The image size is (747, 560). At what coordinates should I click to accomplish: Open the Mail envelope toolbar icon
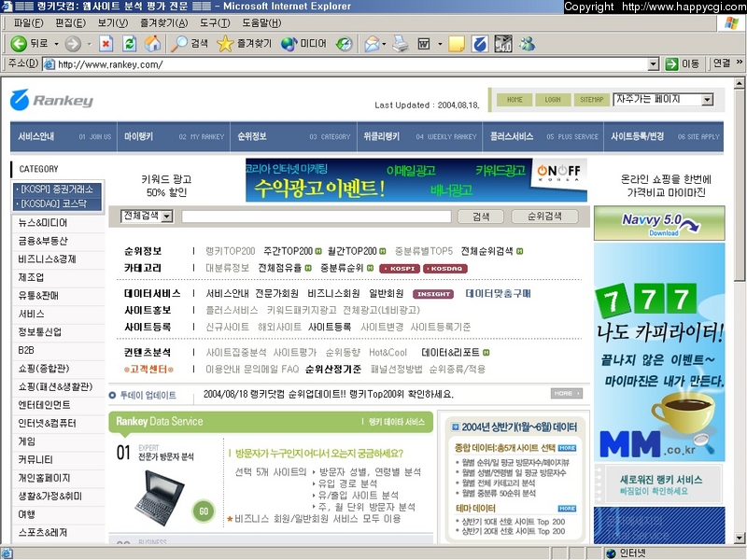(x=372, y=44)
